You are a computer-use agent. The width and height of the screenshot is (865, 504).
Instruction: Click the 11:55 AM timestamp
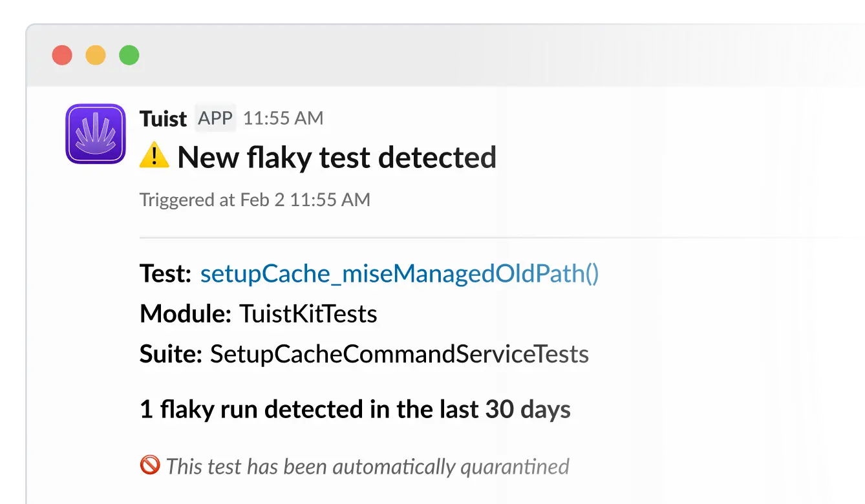(x=283, y=118)
